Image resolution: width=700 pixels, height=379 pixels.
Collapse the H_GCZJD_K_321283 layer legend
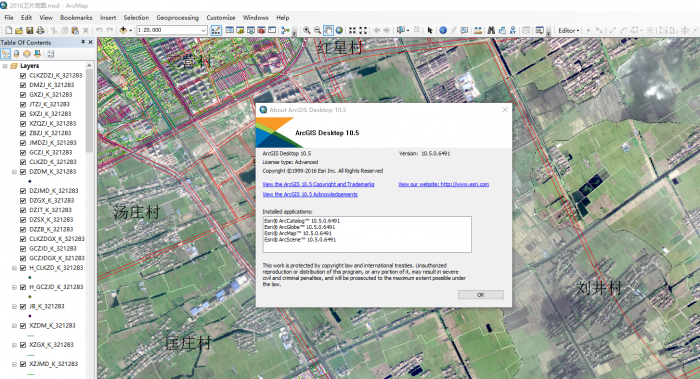(14, 287)
